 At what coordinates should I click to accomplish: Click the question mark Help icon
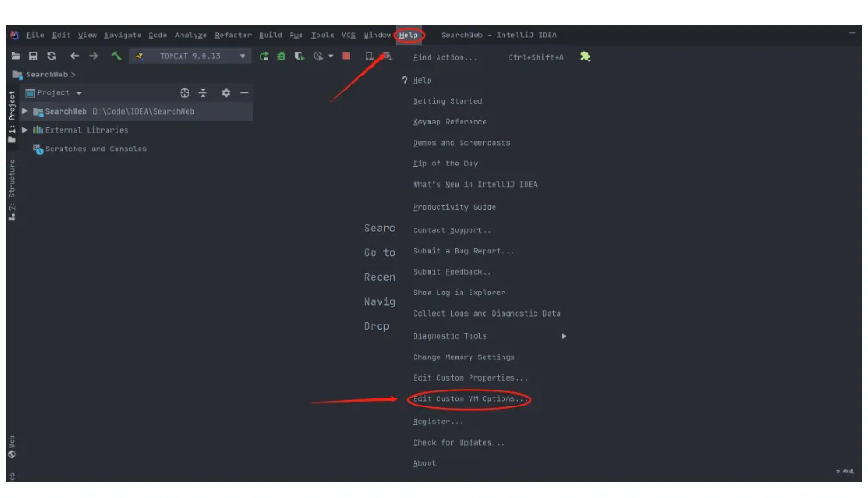(x=405, y=80)
